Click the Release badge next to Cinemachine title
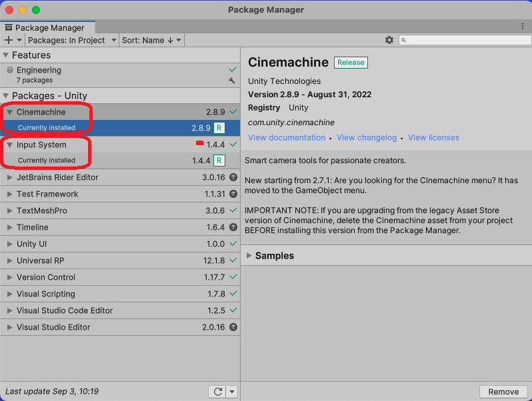The width and height of the screenshot is (532, 401). 351,63
